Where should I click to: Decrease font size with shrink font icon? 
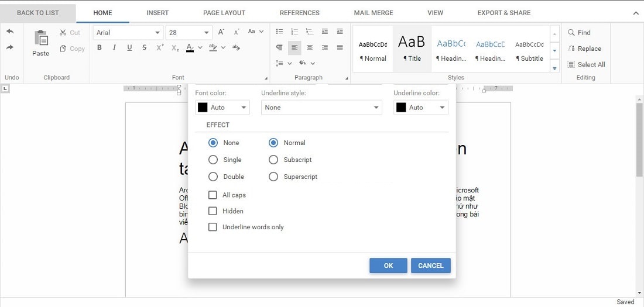pos(236,32)
